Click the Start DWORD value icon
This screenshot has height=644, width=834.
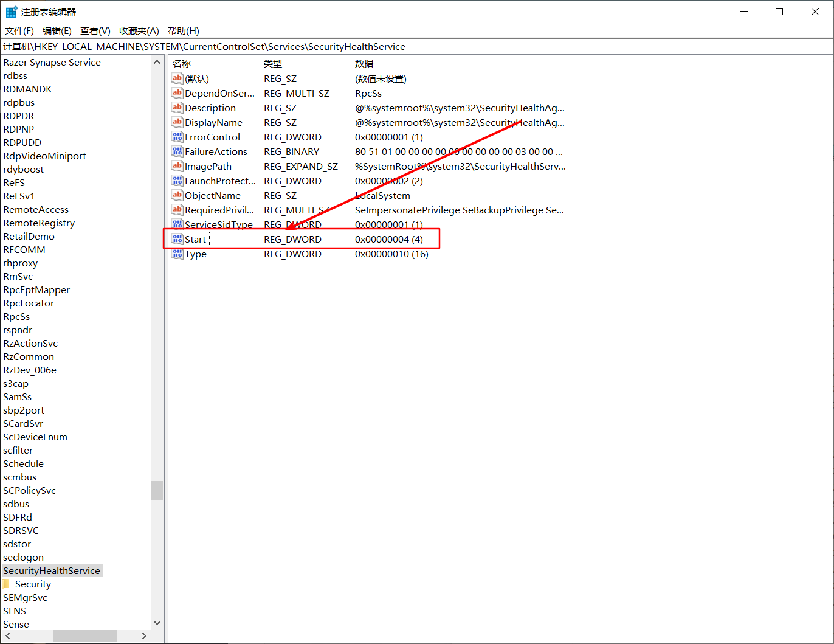click(177, 239)
